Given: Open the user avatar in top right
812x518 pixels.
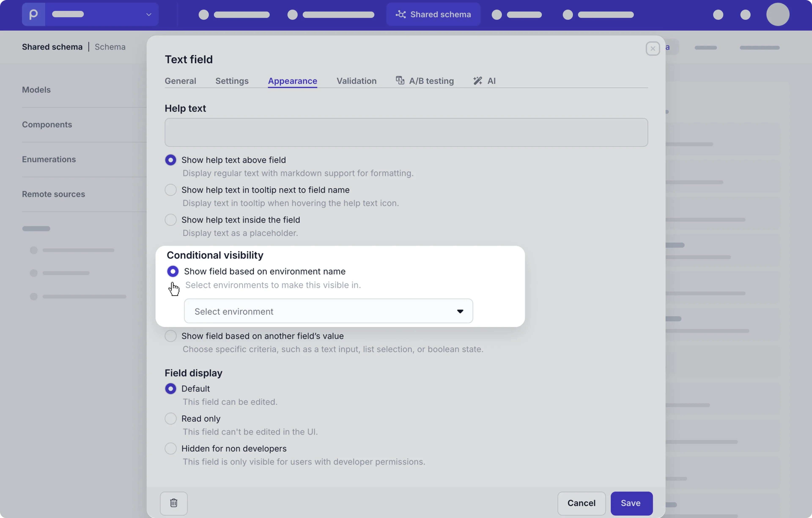Looking at the screenshot, I should click(778, 15).
